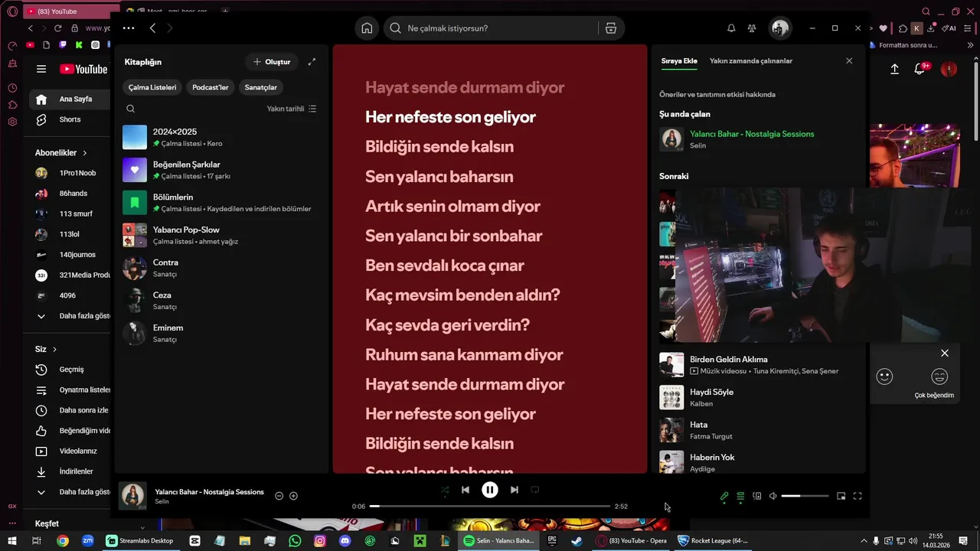Open Bölümlerin saved episodes
This screenshot has height=551, width=980.
(x=221, y=203)
